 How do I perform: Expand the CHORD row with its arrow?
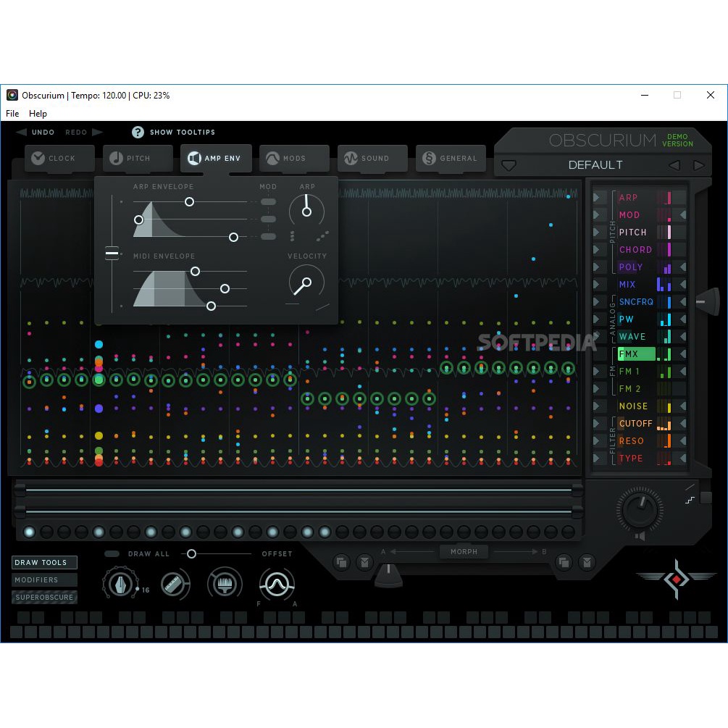pyautogui.click(x=596, y=250)
